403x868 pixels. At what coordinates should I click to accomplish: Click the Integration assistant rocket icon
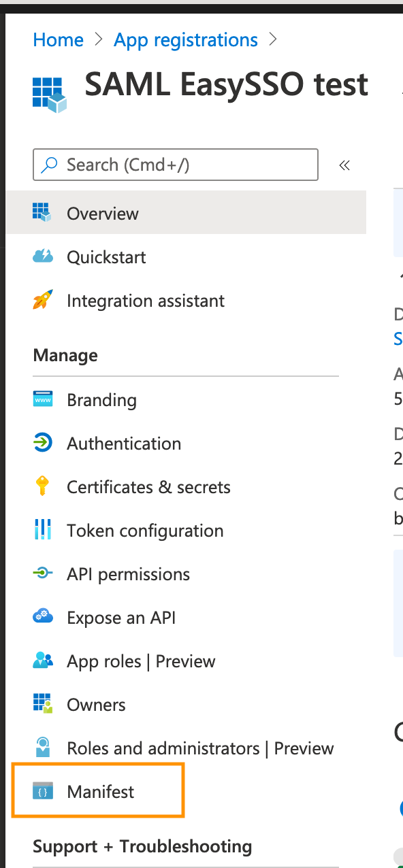[x=42, y=300]
